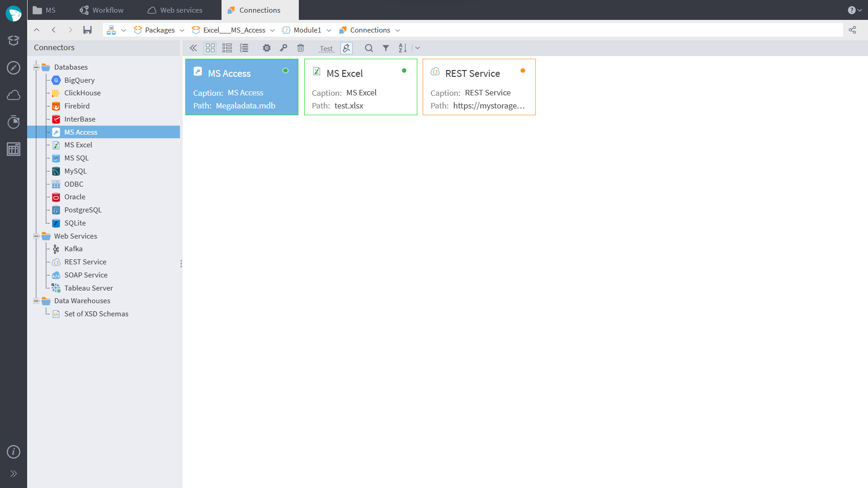Viewport: 868px width, 488px height.
Task: Open the Connections breadcrumb dropdown
Action: point(397,30)
